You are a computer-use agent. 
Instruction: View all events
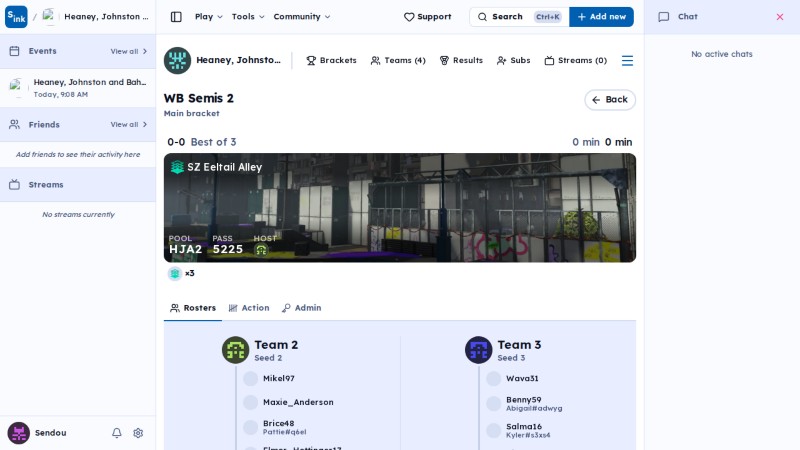129,51
